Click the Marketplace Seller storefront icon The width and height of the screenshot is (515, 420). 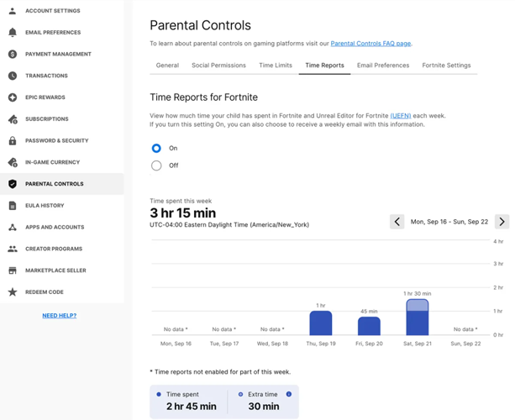[x=13, y=270]
